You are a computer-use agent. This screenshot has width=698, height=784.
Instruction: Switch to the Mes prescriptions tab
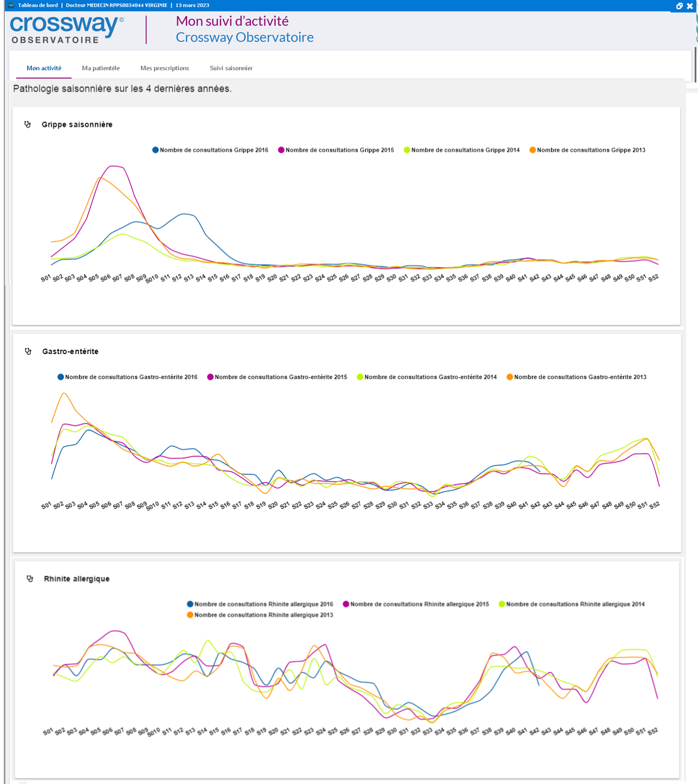click(165, 68)
